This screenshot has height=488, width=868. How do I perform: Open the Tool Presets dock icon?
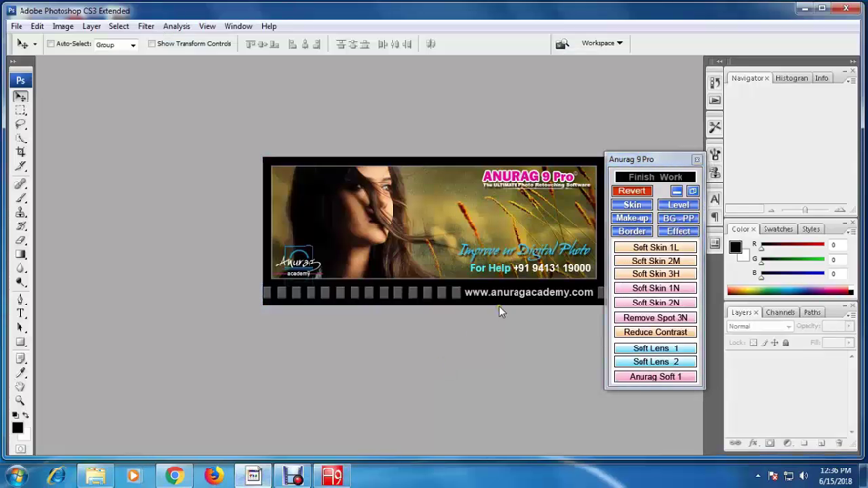[715, 127]
